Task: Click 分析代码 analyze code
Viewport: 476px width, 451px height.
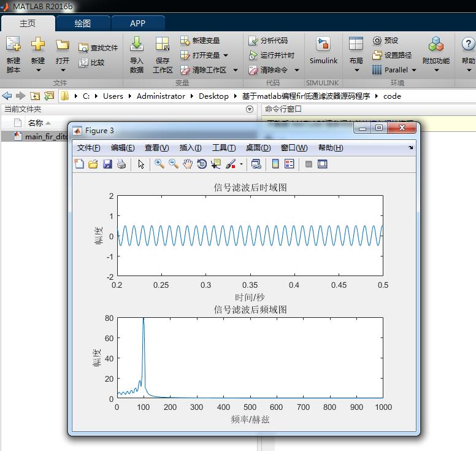Action: [267, 40]
